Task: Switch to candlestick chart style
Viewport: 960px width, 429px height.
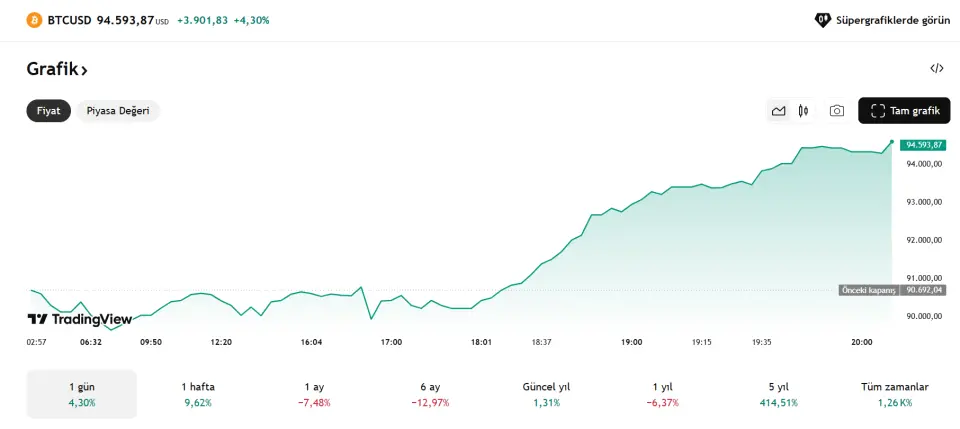Action: click(803, 111)
